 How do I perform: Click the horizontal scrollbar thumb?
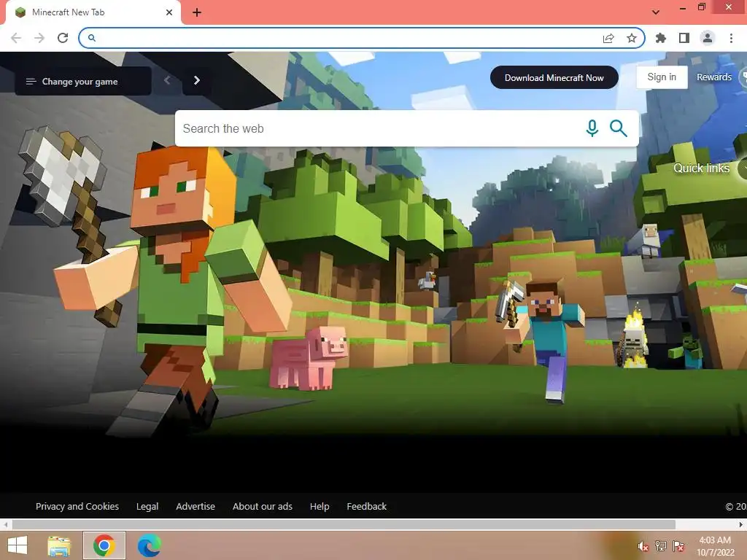344,525
